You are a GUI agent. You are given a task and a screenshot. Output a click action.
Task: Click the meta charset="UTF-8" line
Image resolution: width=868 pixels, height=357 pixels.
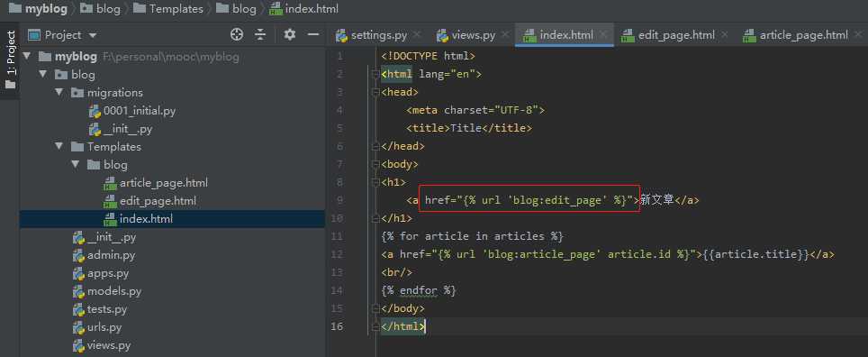475,110
